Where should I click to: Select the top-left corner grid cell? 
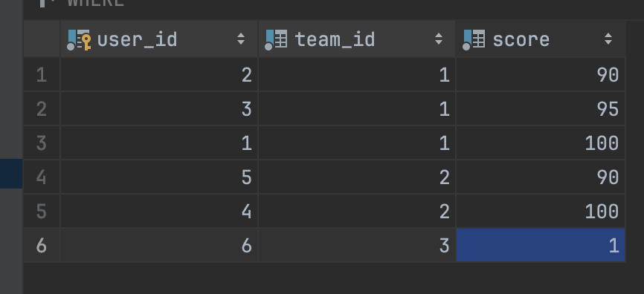(42, 39)
